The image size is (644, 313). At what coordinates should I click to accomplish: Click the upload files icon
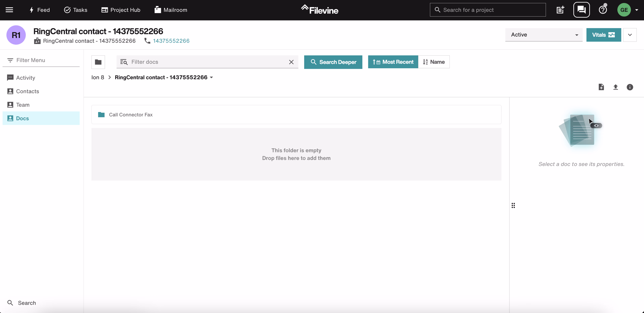point(616,87)
